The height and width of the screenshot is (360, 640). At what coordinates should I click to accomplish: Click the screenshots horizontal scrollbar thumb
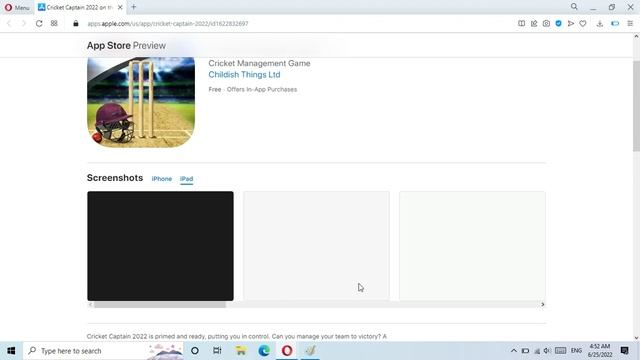(160, 304)
